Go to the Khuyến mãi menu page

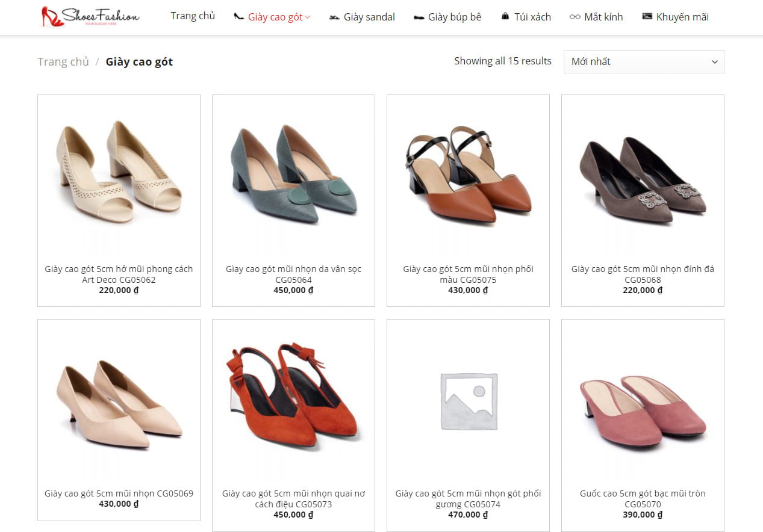(x=682, y=17)
